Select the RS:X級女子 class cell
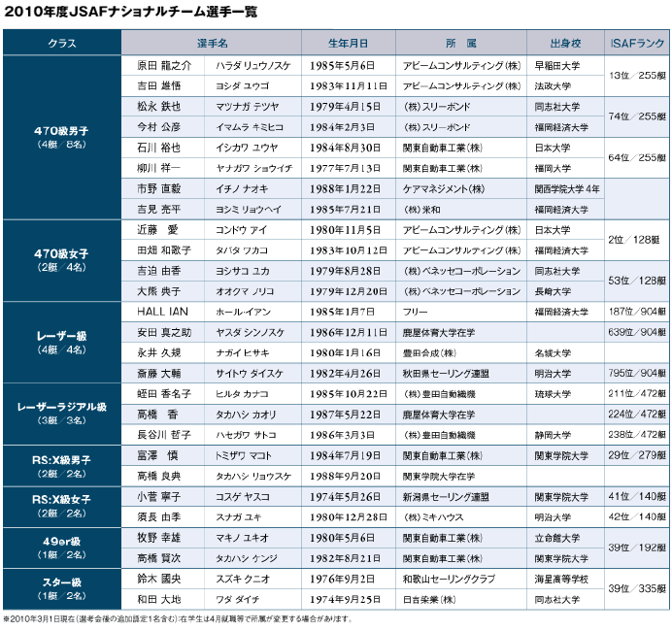 click(62, 507)
